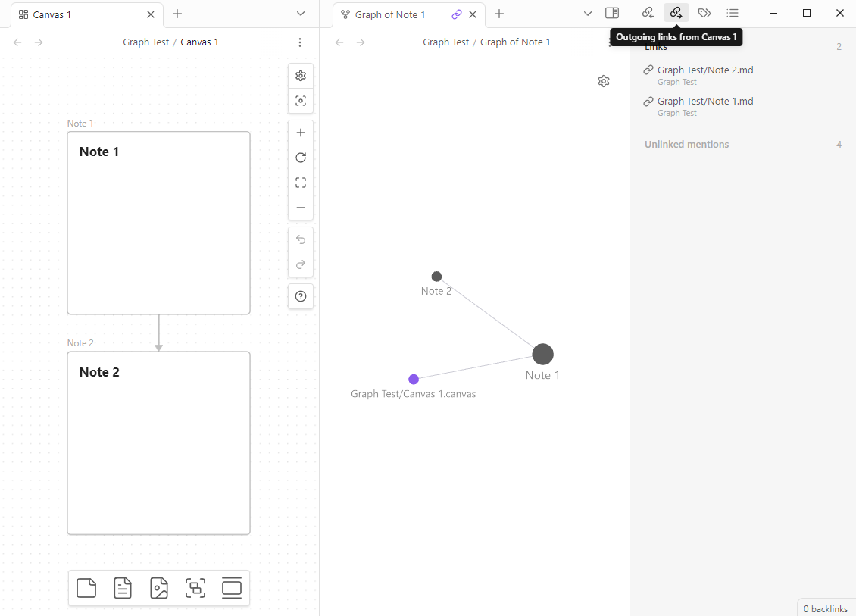Expand the Unlinked mentions section
The height and width of the screenshot is (616, 856).
pyautogui.click(x=742, y=144)
